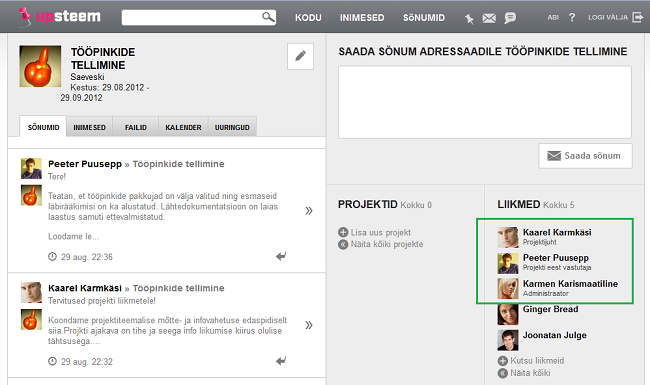Viewport: 650px width, 385px height.
Task: Reply to Peeter Puusepp's message
Action: coord(281,256)
